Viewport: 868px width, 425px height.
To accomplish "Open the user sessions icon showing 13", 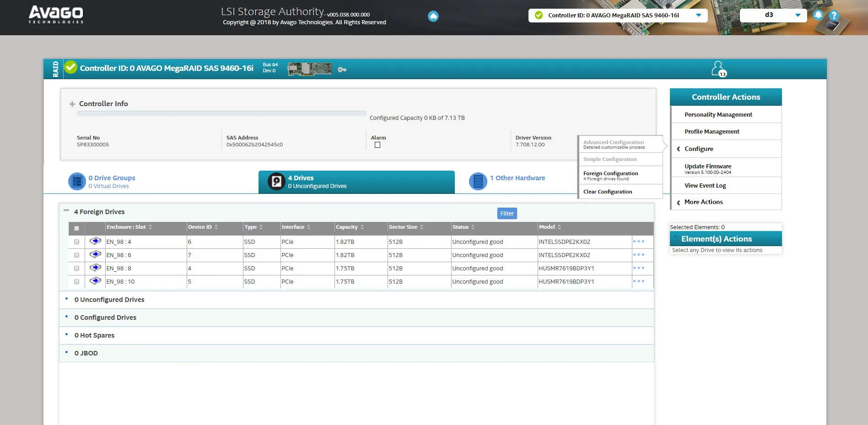I will tap(718, 68).
